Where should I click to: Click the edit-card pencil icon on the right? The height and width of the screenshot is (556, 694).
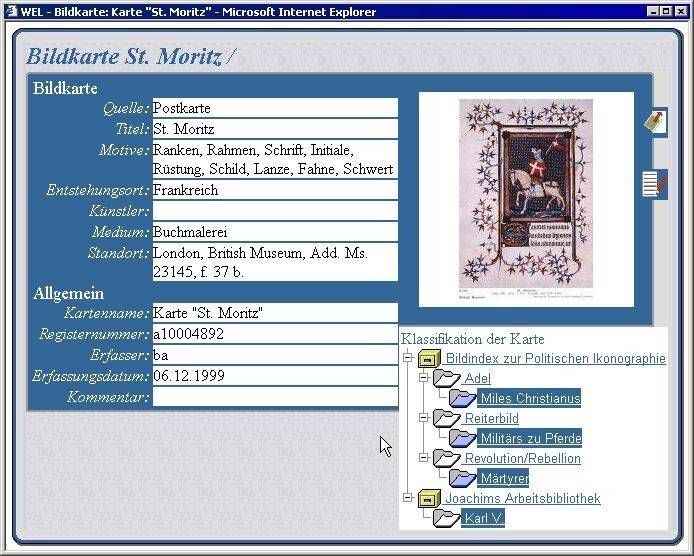coord(655,184)
